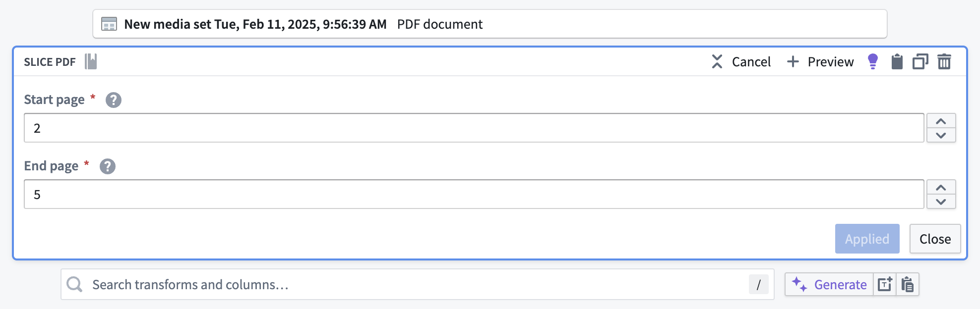Decrement the End page value

coord(941,202)
